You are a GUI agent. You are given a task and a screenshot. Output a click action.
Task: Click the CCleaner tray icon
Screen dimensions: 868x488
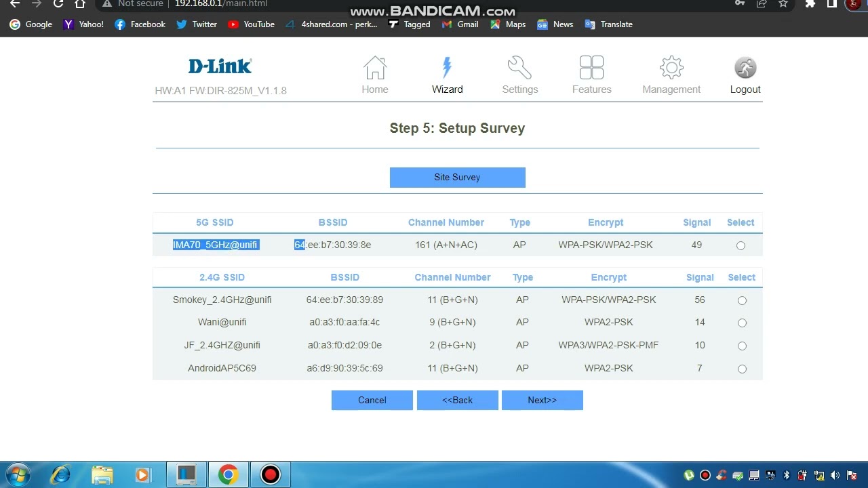[x=722, y=475]
